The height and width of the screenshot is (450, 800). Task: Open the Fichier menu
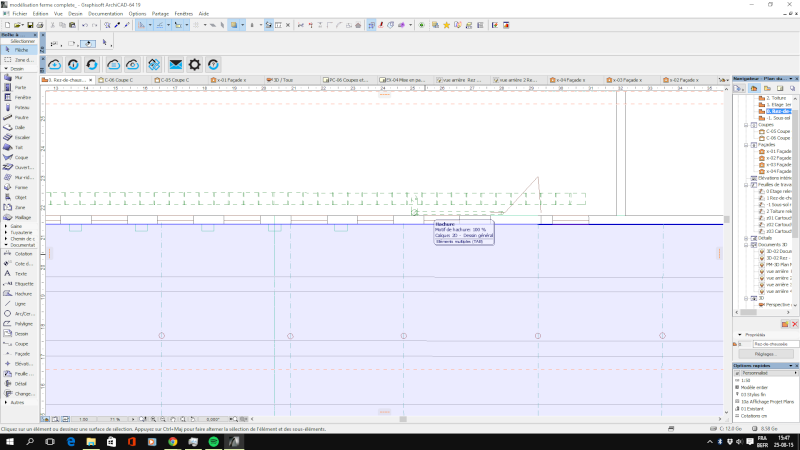19,14
